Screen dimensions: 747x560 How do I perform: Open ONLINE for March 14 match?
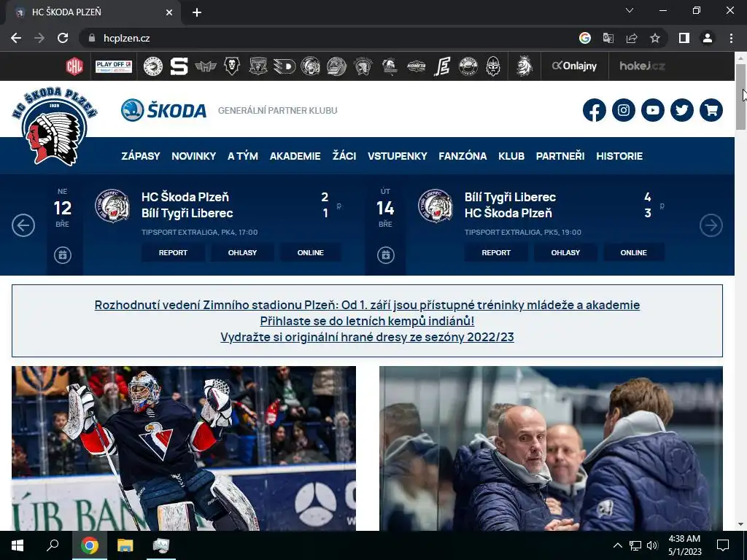634,252
